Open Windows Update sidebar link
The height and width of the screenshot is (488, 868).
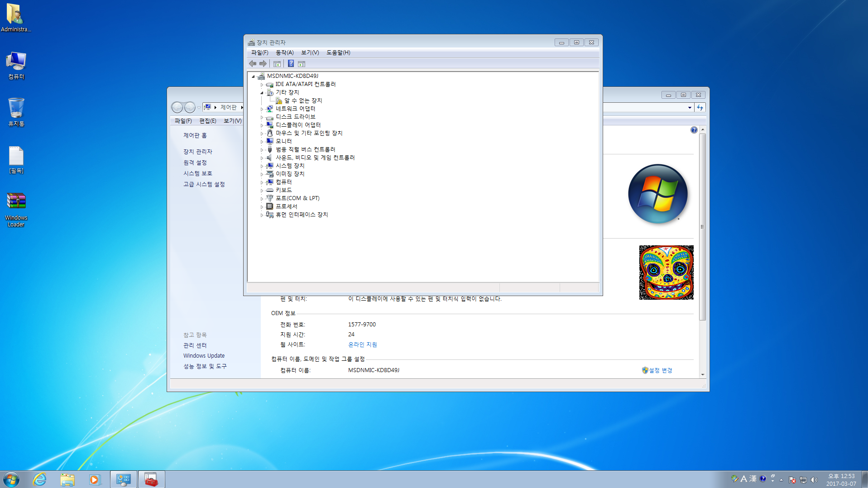tap(204, 356)
